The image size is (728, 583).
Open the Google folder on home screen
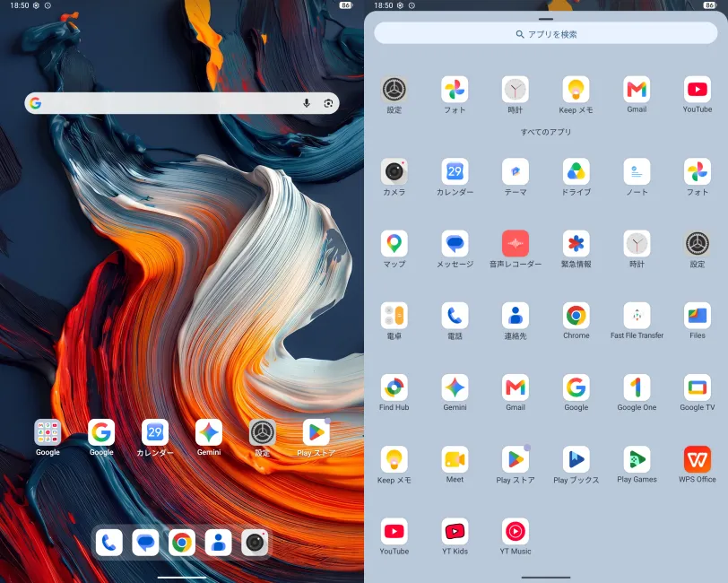tap(48, 432)
